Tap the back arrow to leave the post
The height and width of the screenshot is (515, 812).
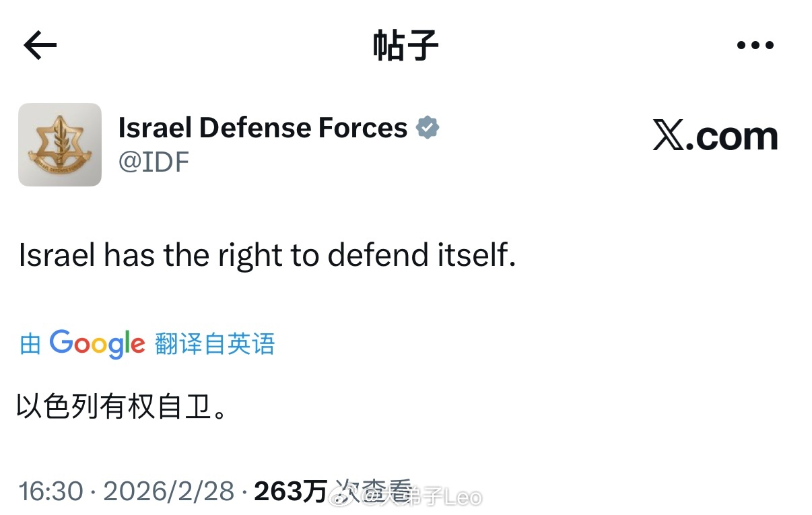[38, 44]
